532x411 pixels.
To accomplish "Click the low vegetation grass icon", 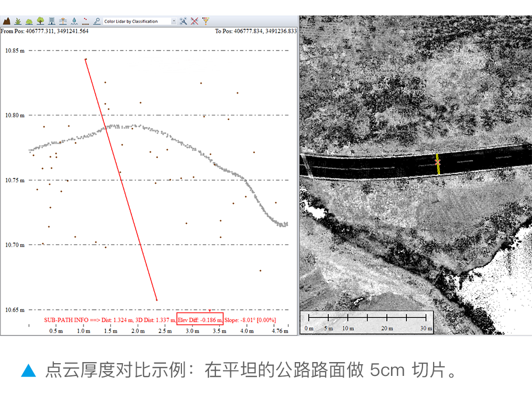I will 18,21.
